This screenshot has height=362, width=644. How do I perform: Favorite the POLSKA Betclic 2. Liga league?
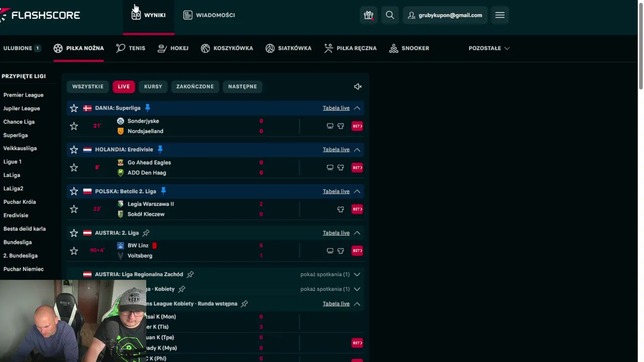pos(74,191)
